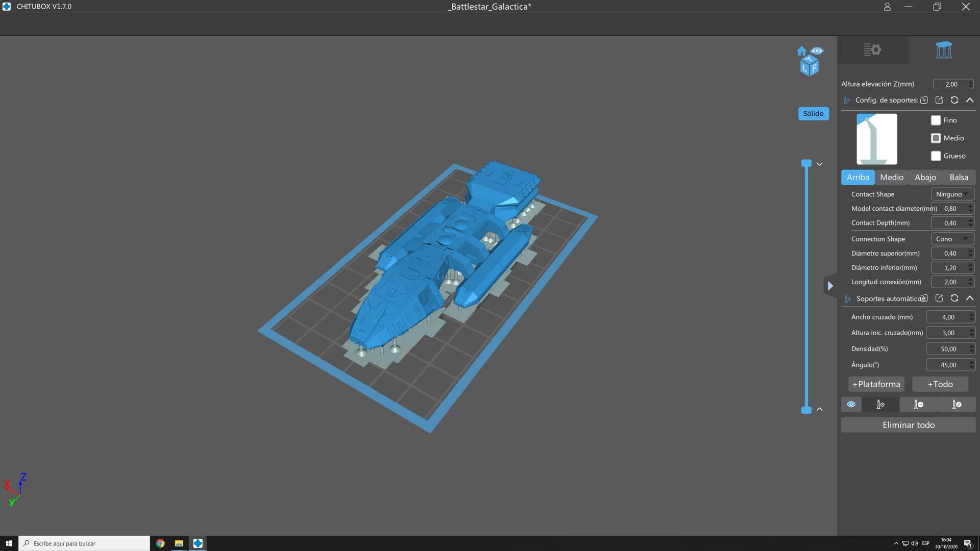980x551 pixels.
Task: Open the Connection Shape Cono dropdown
Action: coord(952,239)
